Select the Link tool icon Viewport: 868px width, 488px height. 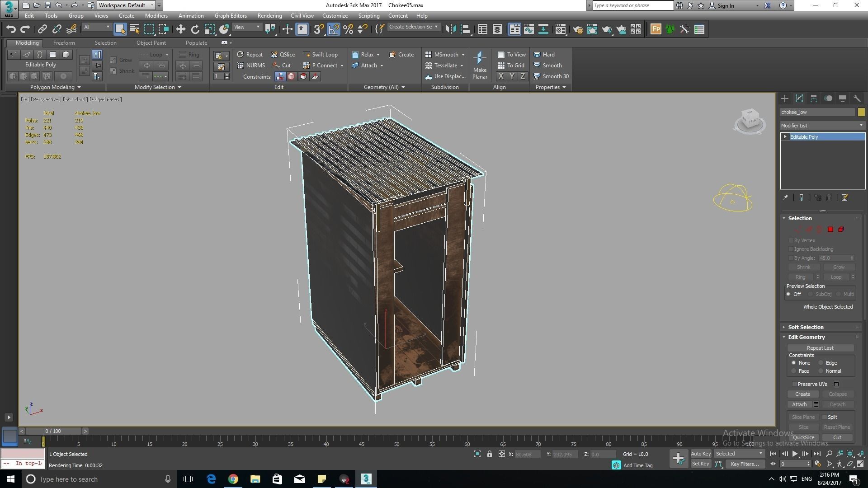click(42, 29)
